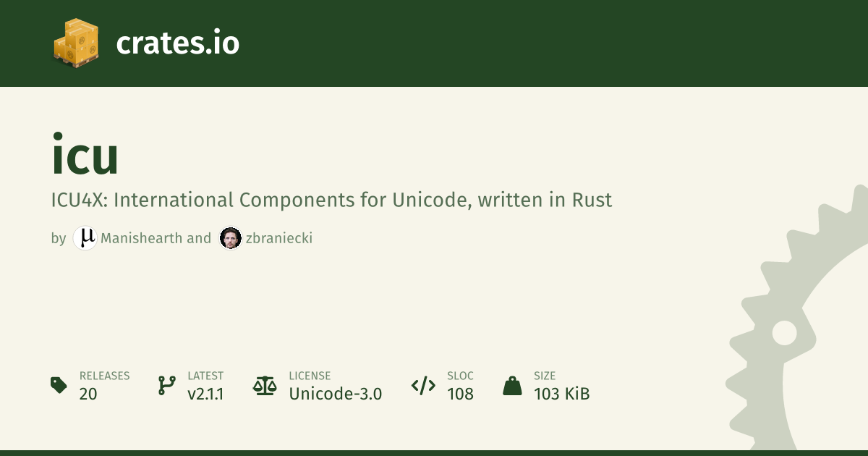
Task: Open the crates.io site title
Action: tap(177, 43)
